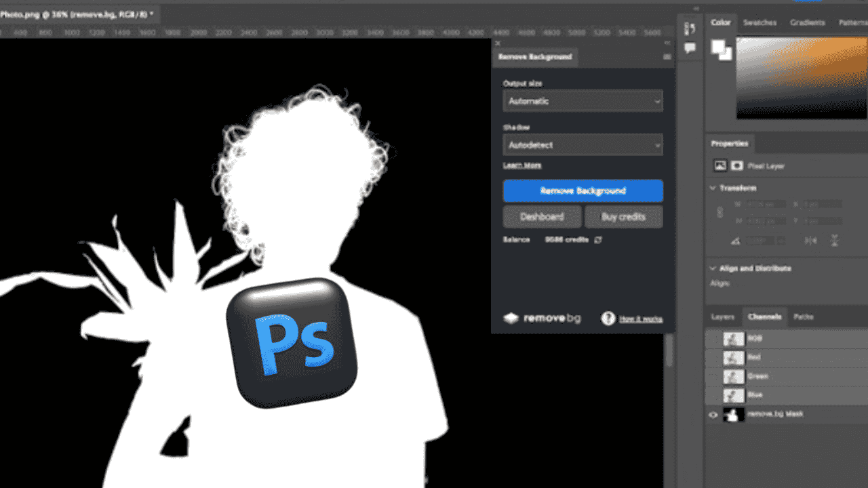Click the height H input field
This screenshot has width=868, height=488.
pos(766,221)
